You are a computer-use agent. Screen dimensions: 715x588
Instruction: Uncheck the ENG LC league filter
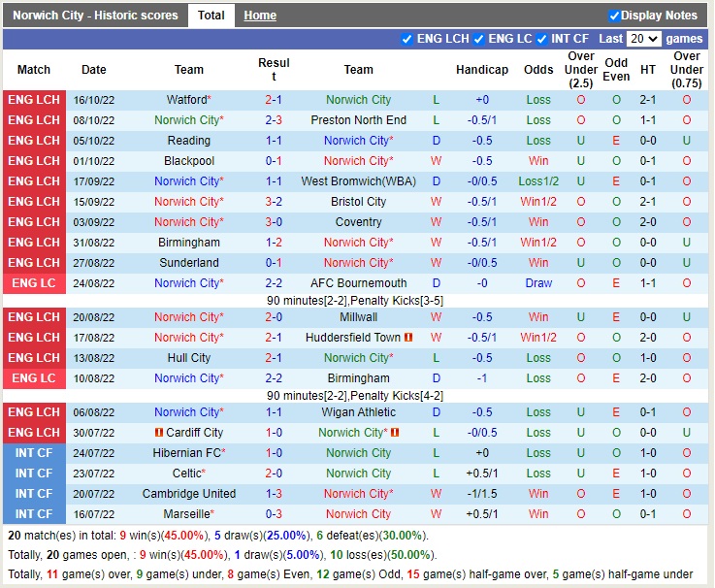pyautogui.click(x=478, y=39)
